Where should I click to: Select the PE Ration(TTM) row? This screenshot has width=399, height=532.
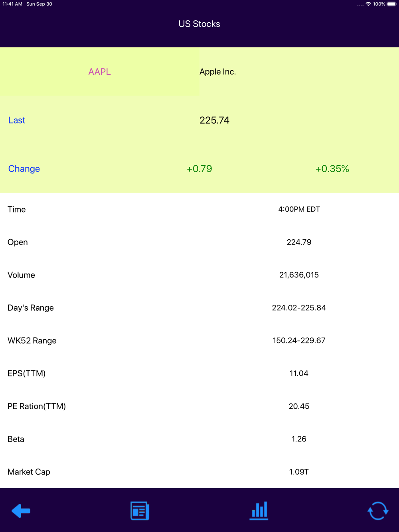tap(199, 406)
